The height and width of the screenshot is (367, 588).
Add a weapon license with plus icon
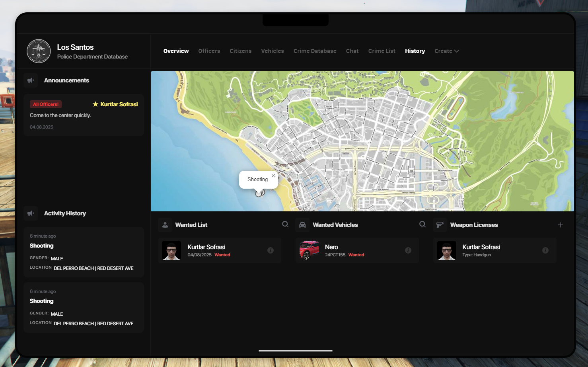[x=560, y=225]
